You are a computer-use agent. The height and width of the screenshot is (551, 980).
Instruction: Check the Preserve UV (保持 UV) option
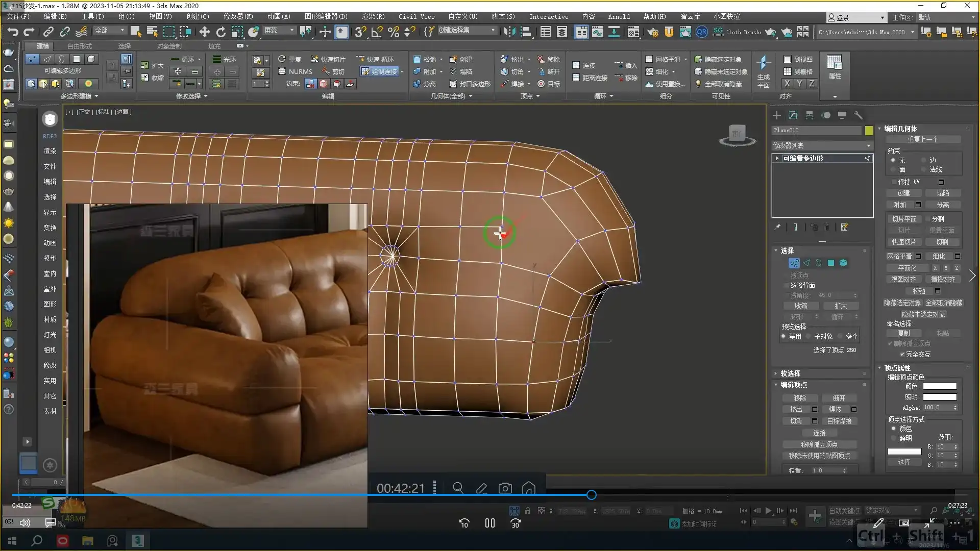point(893,182)
